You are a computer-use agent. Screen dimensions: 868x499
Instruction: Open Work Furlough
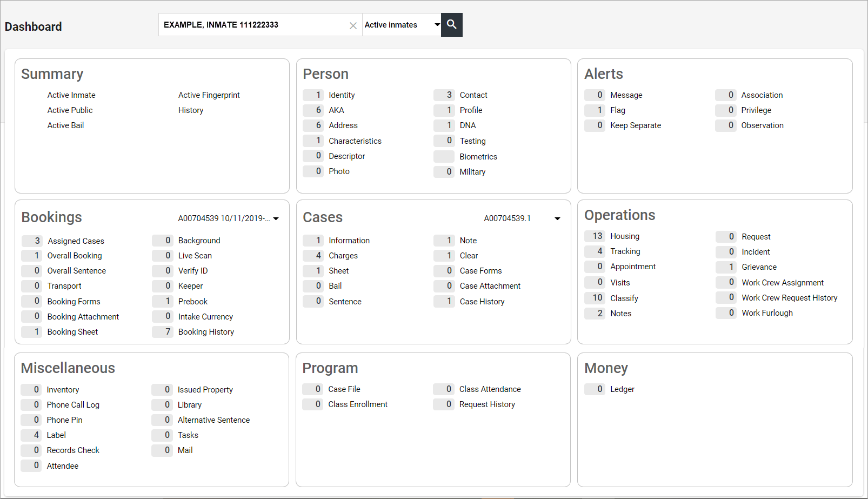pos(767,313)
